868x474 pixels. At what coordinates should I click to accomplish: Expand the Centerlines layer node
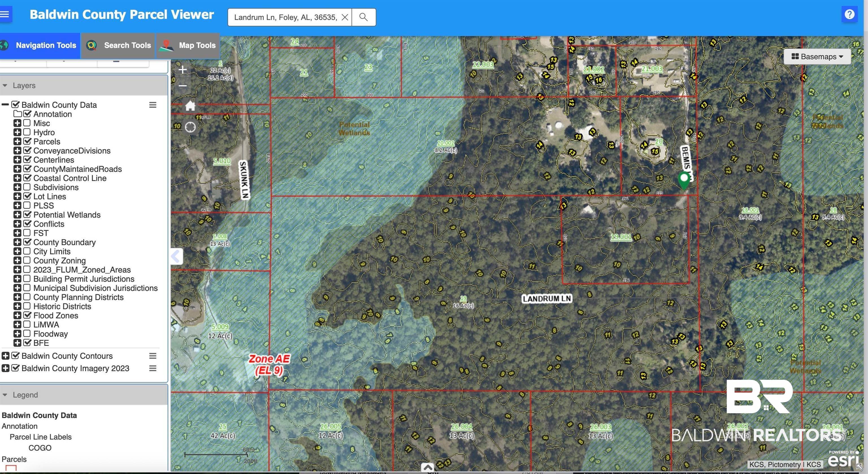coord(17,160)
